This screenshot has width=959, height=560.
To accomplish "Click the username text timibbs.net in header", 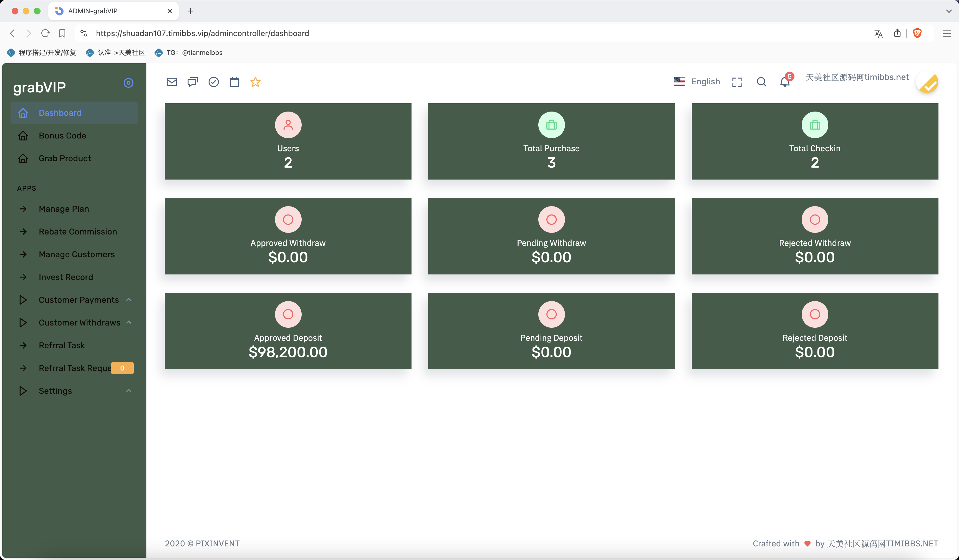I will [857, 77].
